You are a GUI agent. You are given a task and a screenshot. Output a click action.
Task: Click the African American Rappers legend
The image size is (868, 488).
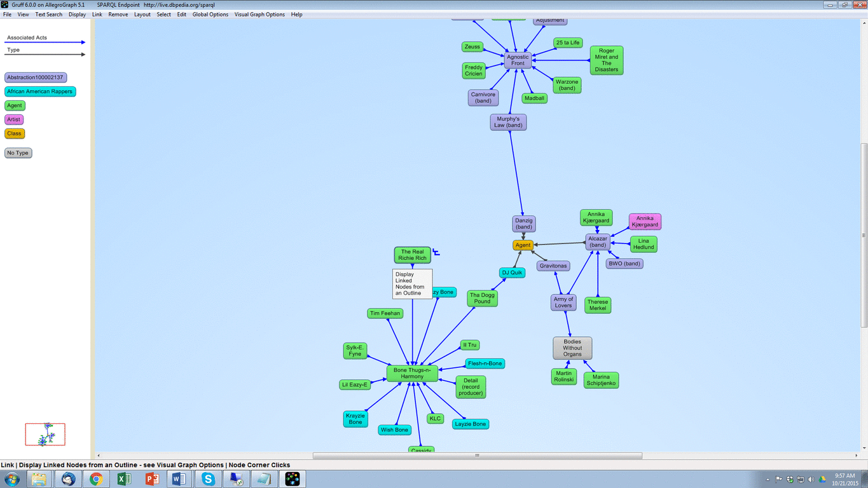(40, 91)
